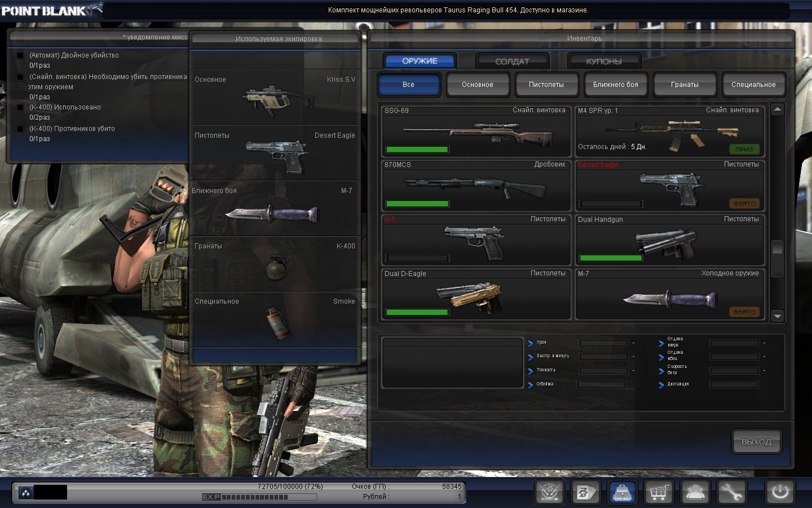Filter inventory by Гранаты
The height and width of the screenshot is (508, 812).
tap(685, 85)
